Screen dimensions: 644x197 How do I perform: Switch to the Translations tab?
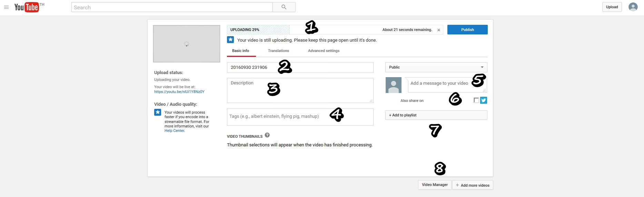tap(278, 51)
